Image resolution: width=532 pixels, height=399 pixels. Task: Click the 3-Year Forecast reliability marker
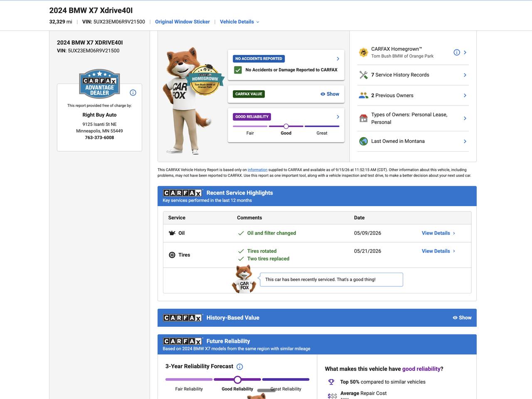tap(237, 379)
